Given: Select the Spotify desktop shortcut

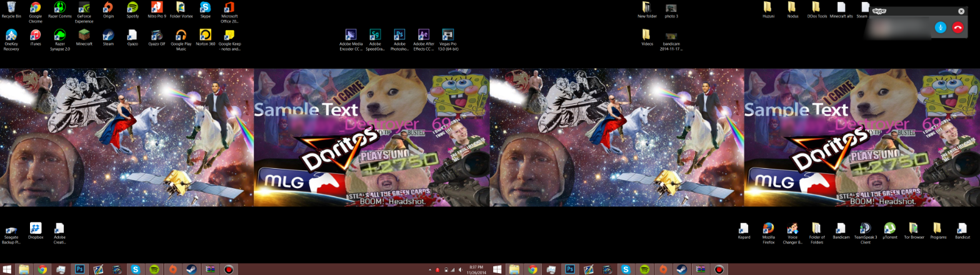Looking at the screenshot, I should (132, 11).
